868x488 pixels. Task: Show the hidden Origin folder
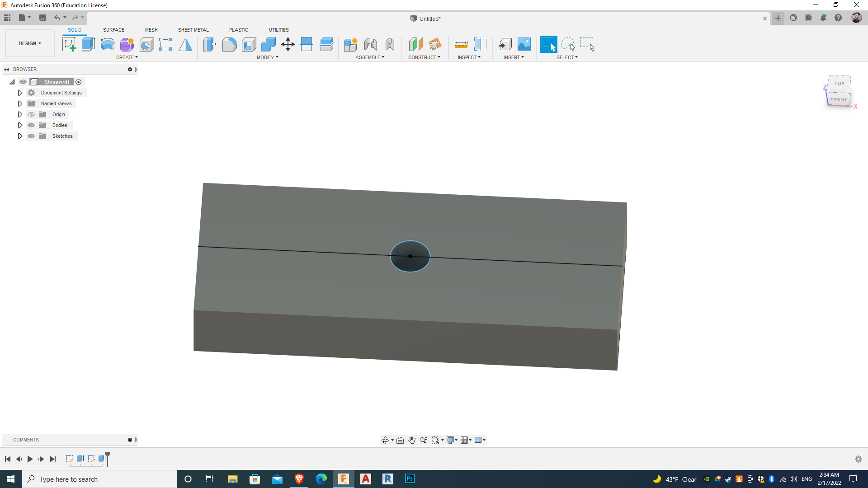click(31, 114)
